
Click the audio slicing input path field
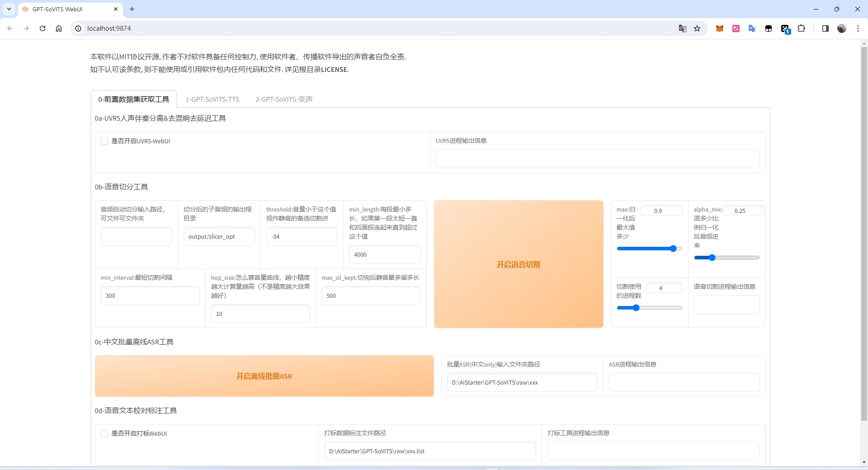point(136,236)
